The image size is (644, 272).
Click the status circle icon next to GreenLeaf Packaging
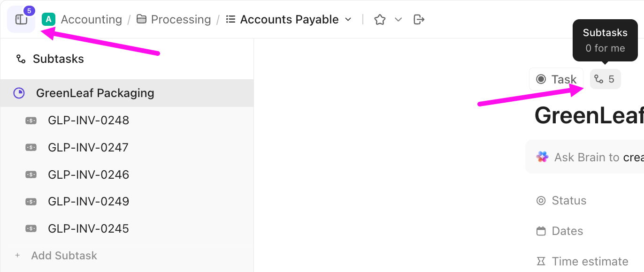click(18, 93)
